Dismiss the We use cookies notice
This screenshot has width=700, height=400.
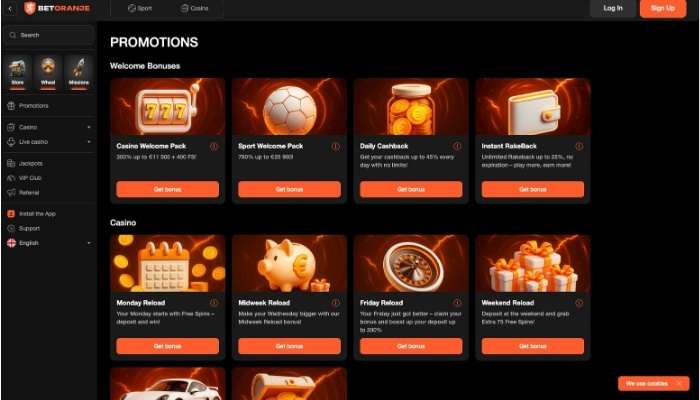click(679, 383)
